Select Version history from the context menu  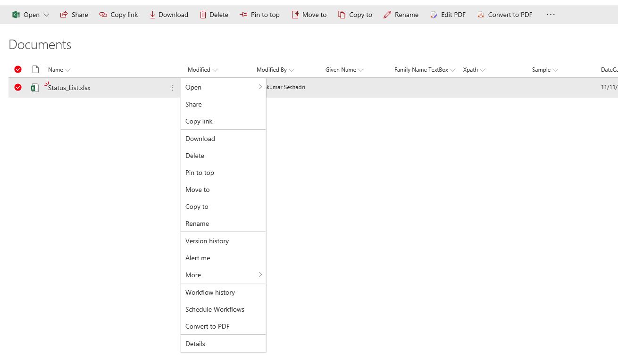pyautogui.click(x=207, y=241)
